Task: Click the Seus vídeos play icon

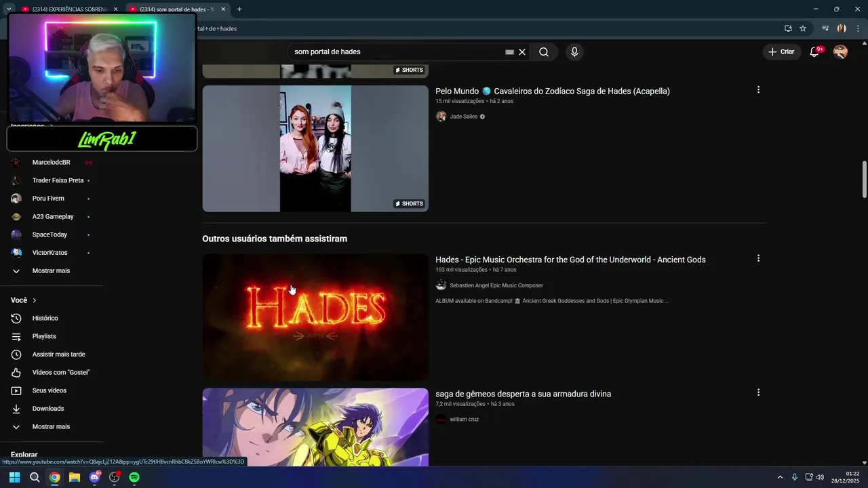Action: [16, 391]
